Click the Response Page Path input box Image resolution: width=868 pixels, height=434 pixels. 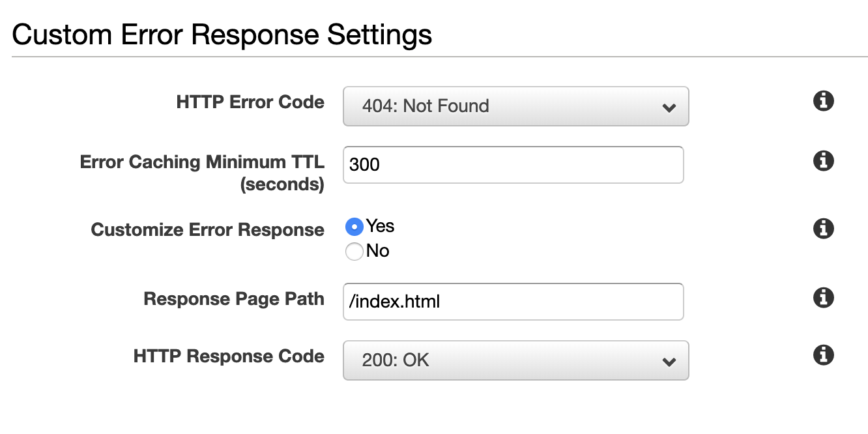pos(515,301)
